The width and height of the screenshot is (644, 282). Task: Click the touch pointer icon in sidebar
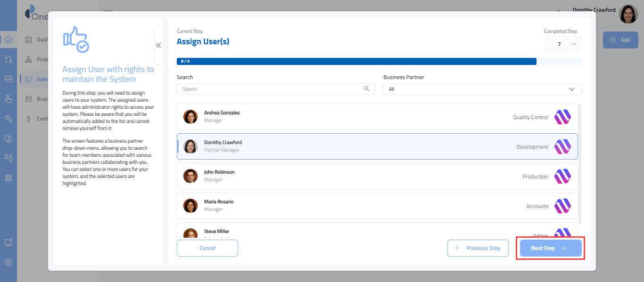[x=8, y=98]
